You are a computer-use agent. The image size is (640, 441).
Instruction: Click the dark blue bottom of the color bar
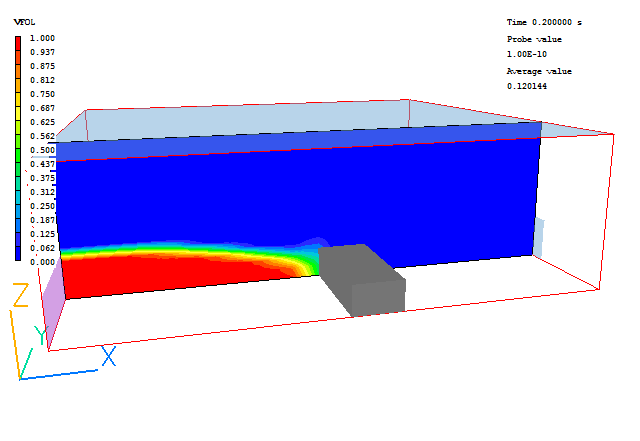(x=19, y=254)
